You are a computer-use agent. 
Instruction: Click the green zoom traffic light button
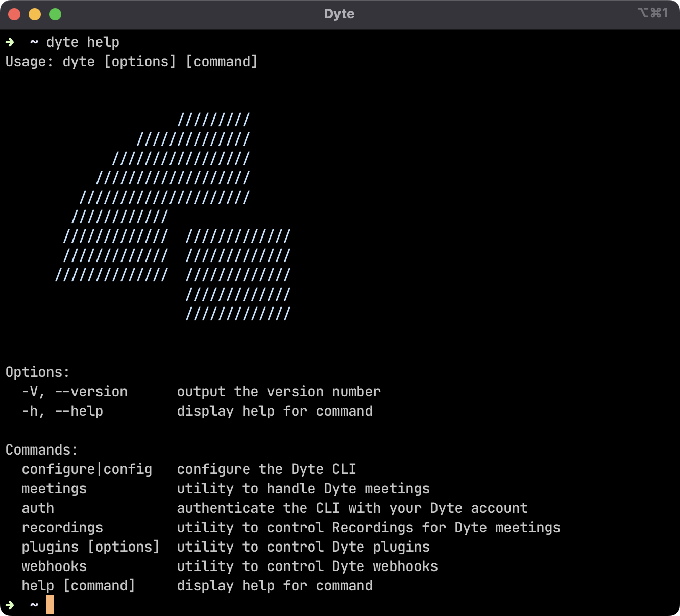coord(55,14)
